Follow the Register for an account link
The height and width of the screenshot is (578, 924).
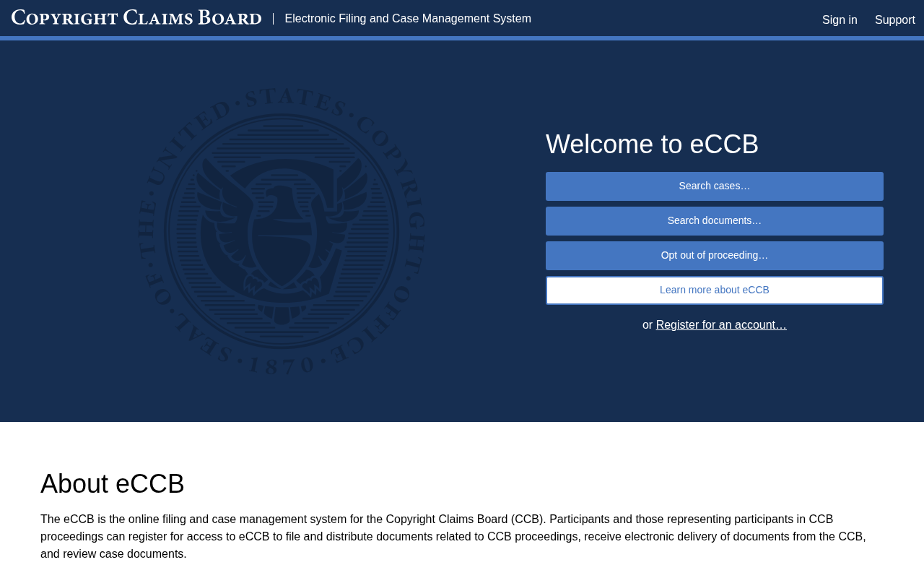coord(721,325)
